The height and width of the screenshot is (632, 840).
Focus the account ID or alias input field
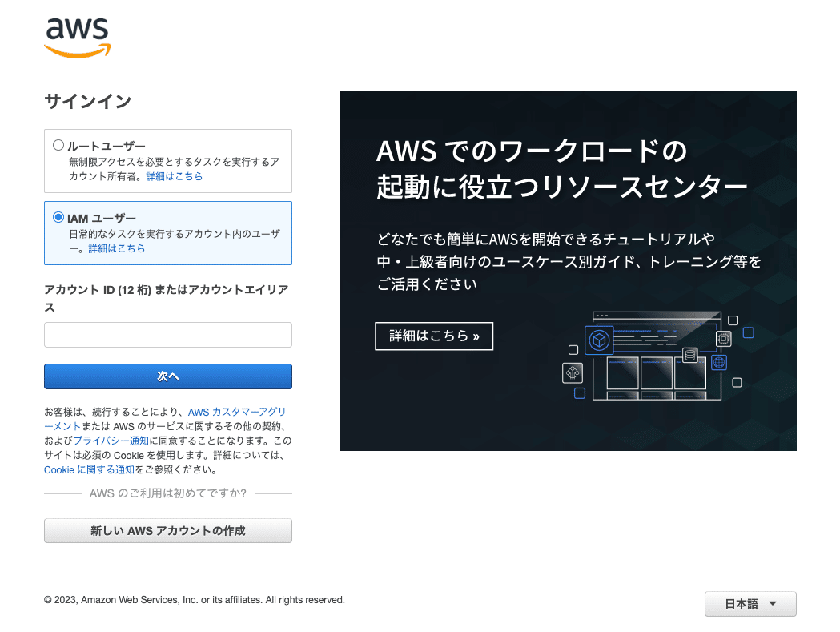pos(167,335)
